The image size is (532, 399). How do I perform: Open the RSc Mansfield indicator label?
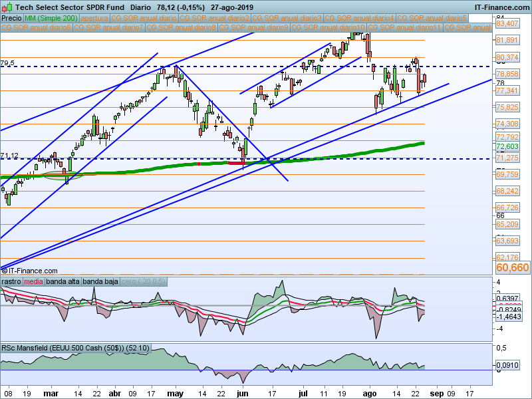point(75,348)
